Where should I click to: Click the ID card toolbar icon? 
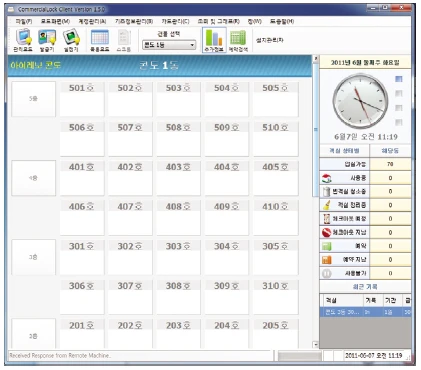(47, 37)
